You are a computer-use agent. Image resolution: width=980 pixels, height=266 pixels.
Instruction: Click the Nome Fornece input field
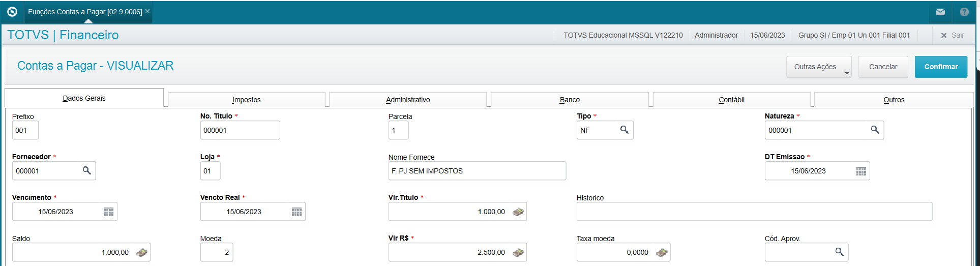point(477,171)
